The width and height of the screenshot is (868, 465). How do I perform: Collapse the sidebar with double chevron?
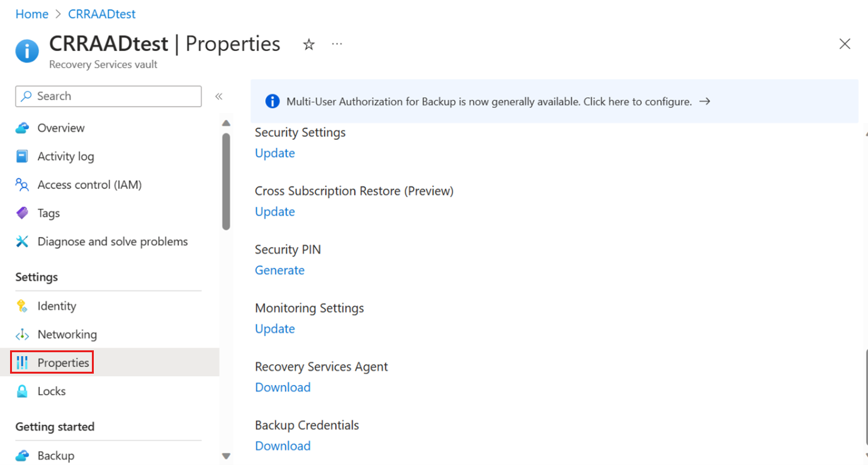(x=218, y=96)
